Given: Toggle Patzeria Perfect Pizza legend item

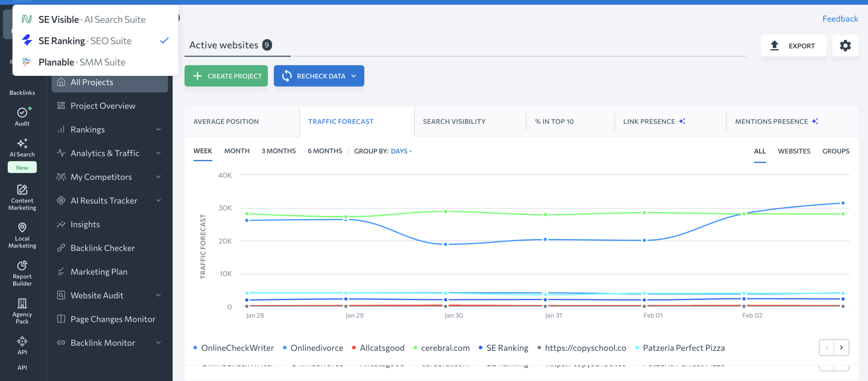Looking at the screenshot, I should click(x=683, y=348).
